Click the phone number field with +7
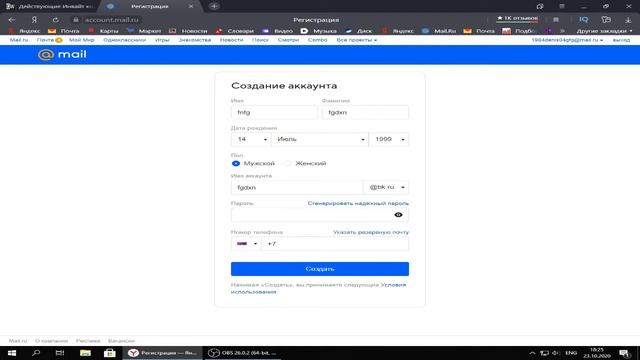Viewport: 640px width, 360px height. coord(335,244)
